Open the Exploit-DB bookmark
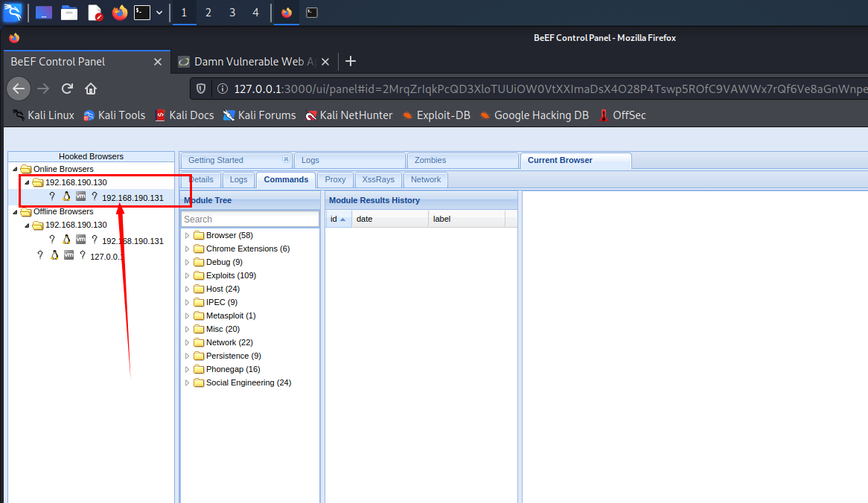Screen dimensions: 868x503 point(435,115)
